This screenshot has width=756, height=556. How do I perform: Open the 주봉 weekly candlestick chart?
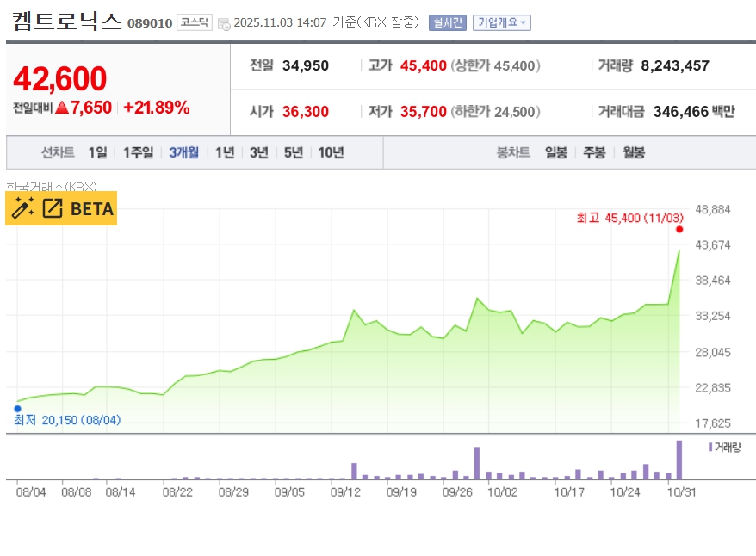pyautogui.click(x=594, y=152)
